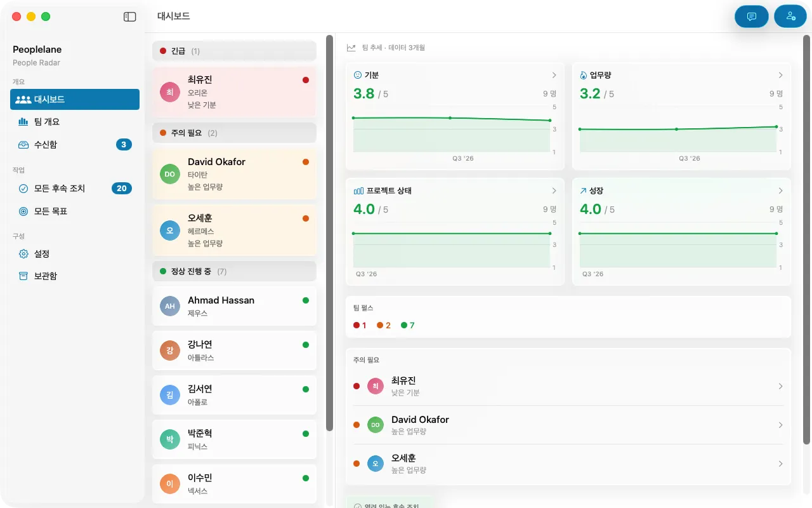Click 강나연's avatar circle
The height and width of the screenshot is (508, 812).
(170, 351)
